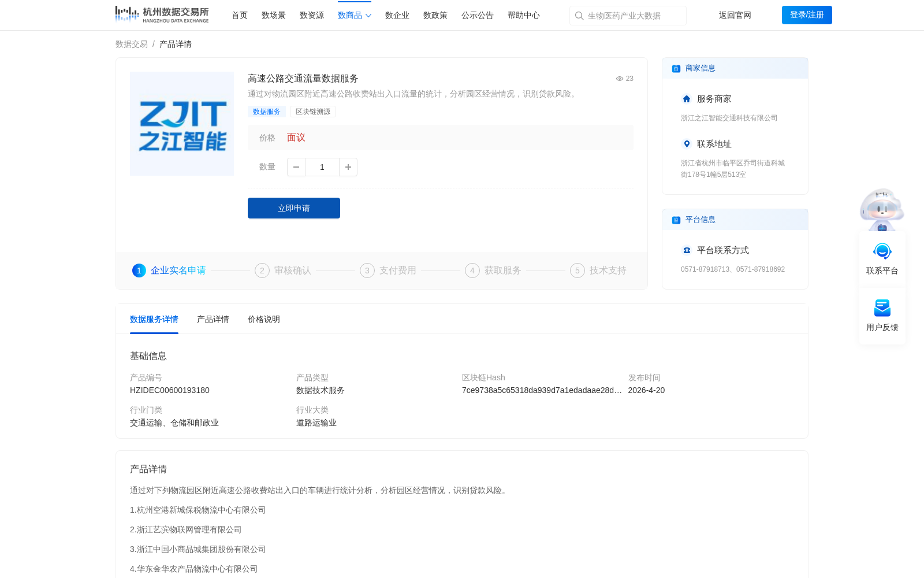Viewport: 924px width, 578px height.
Task: Click the publish date 2026-4-20
Action: coord(646,390)
